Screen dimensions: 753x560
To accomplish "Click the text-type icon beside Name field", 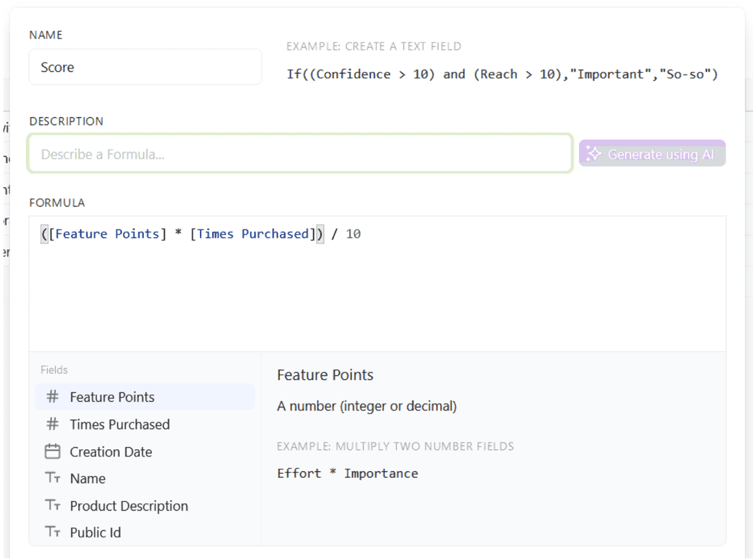I will 53,479.
